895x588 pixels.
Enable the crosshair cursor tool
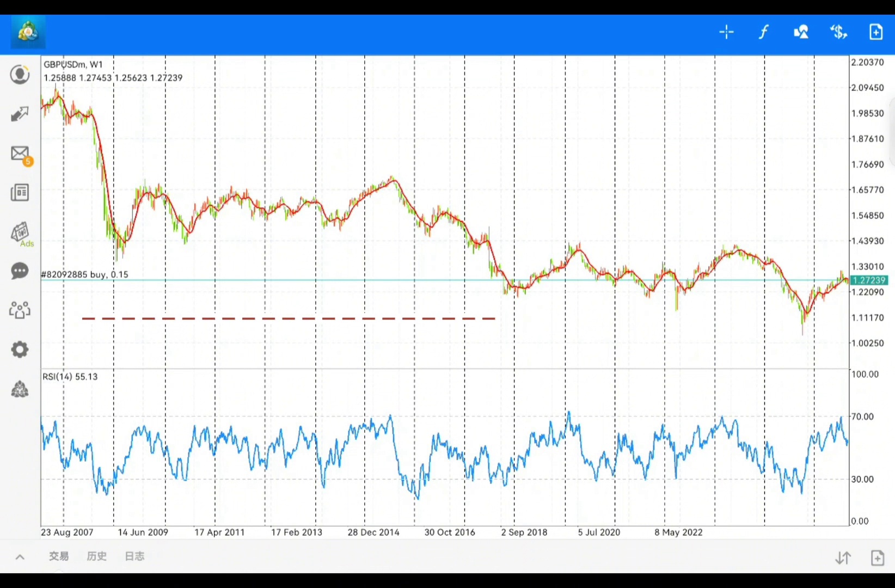click(726, 32)
